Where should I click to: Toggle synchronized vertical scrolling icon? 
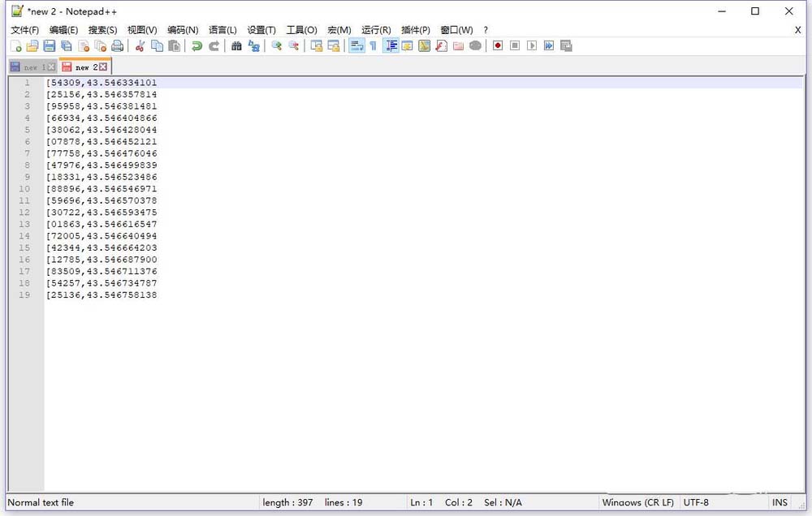pyautogui.click(x=317, y=46)
